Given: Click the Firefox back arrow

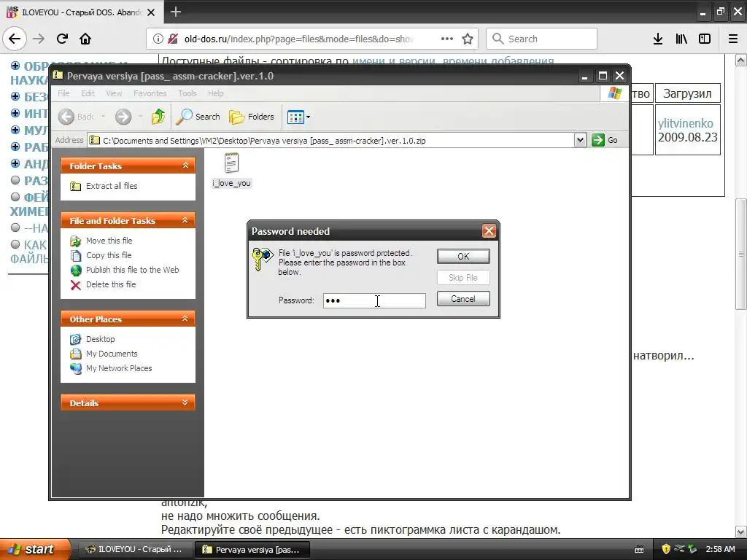Looking at the screenshot, I should 15,39.
